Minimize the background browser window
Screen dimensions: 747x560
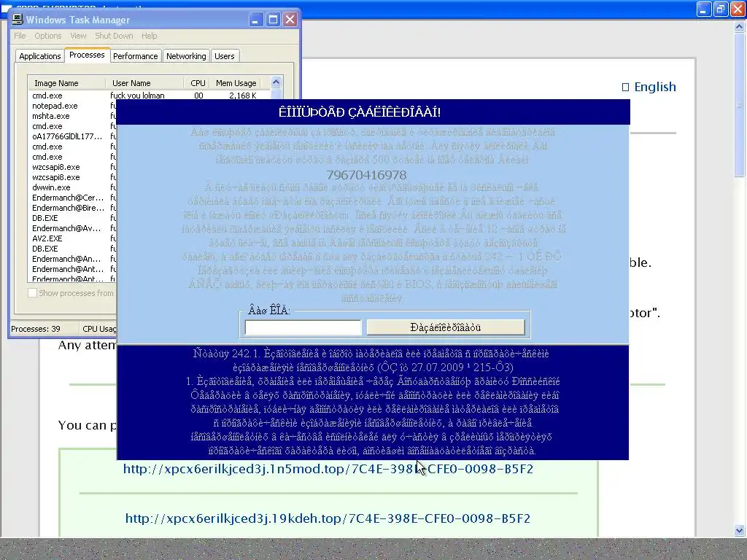(x=704, y=9)
